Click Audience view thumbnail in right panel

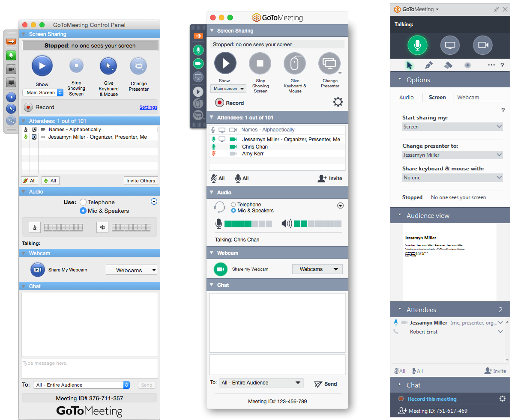[449, 262]
